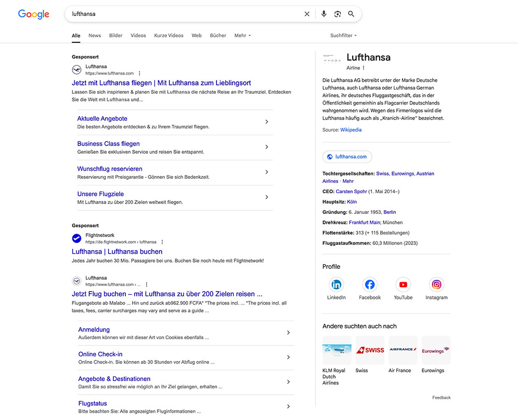The image size is (518, 420).
Task: Switch to the News tab
Action: click(94, 35)
